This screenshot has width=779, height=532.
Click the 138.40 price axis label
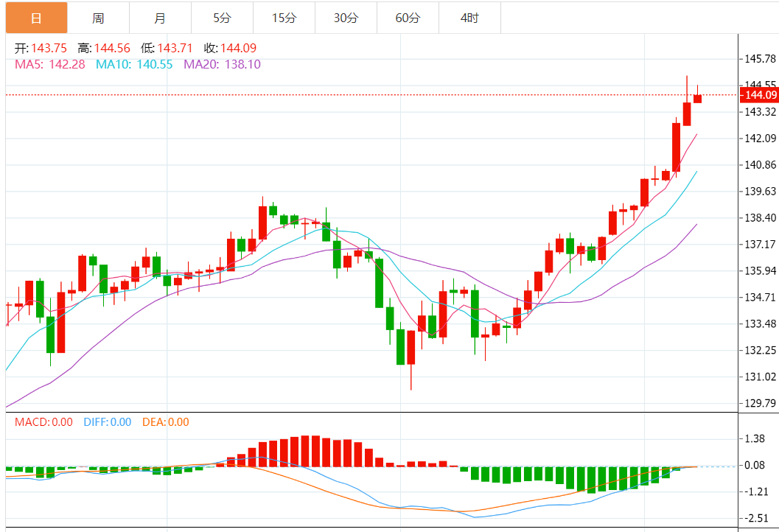pyautogui.click(x=760, y=217)
